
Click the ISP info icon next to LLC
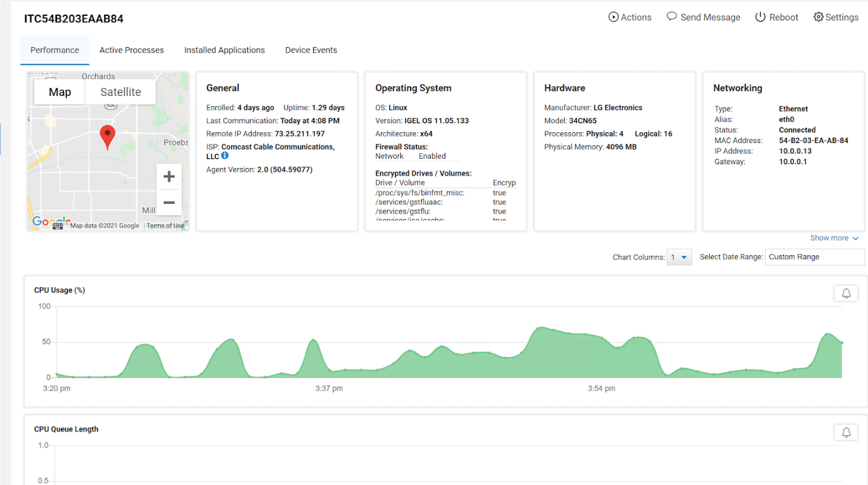(x=225, y=156)
